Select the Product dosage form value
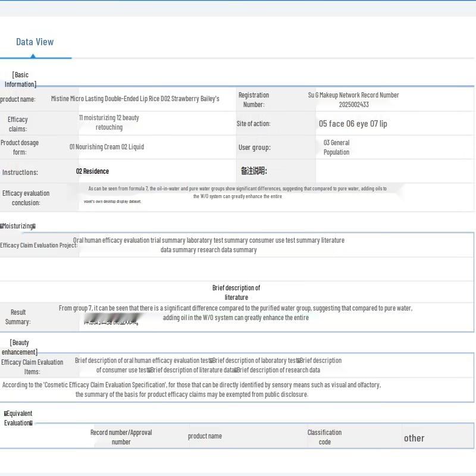476x476 pixels. click(107, 147)
